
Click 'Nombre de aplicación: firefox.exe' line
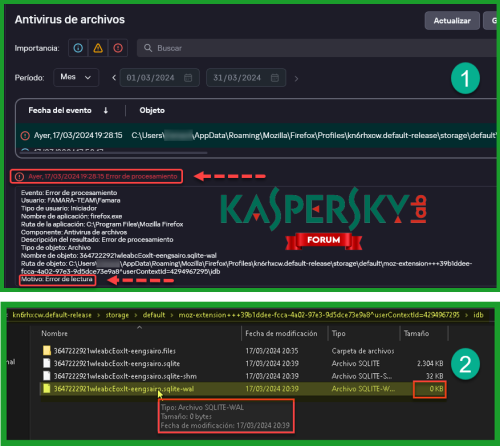point(71,216)
